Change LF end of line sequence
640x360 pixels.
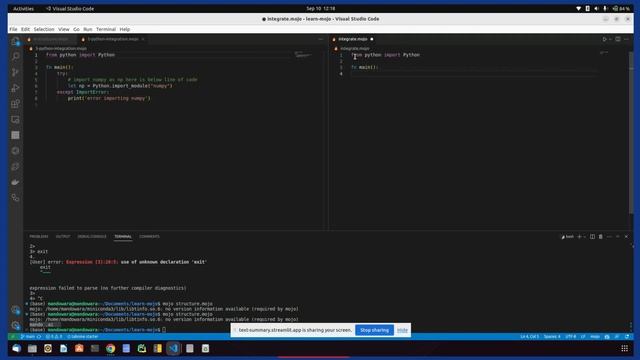pos(583,337)
